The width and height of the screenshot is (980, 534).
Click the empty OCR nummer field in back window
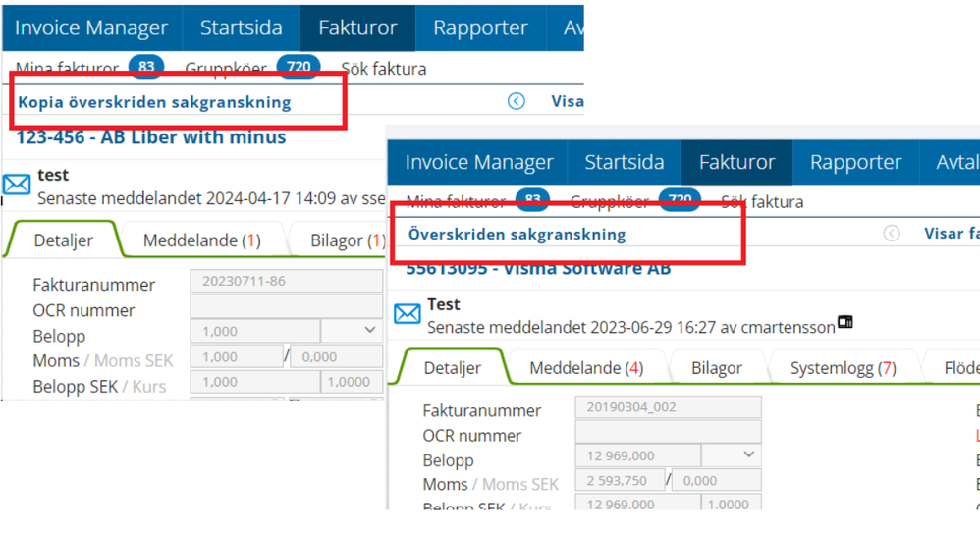pos(287,306)
